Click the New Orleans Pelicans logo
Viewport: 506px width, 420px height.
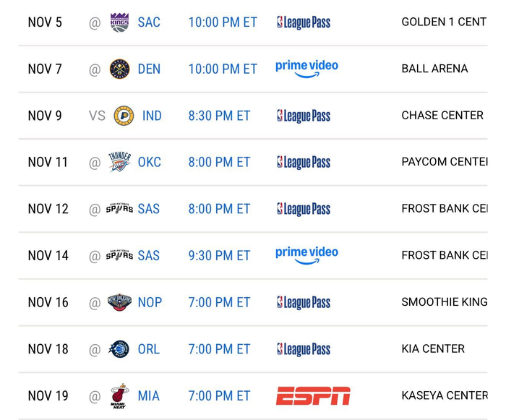(x=119, y=302)
